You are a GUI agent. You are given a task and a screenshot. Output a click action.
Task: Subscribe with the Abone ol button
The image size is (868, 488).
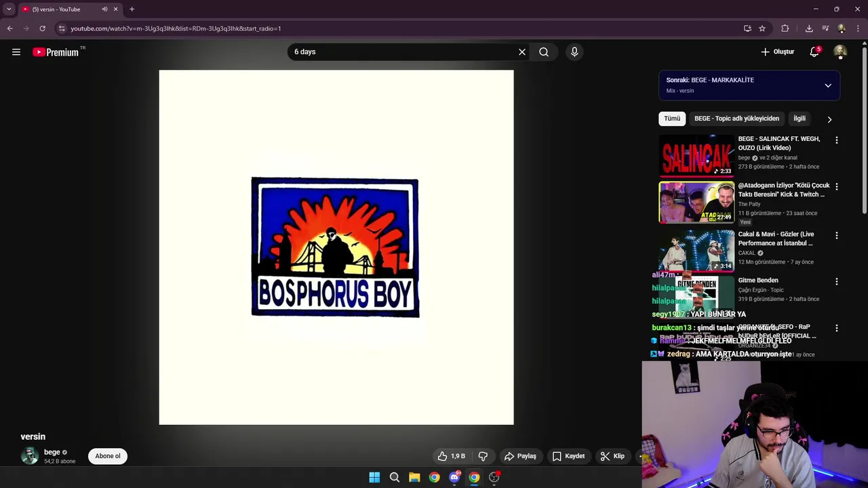point(108,456)
